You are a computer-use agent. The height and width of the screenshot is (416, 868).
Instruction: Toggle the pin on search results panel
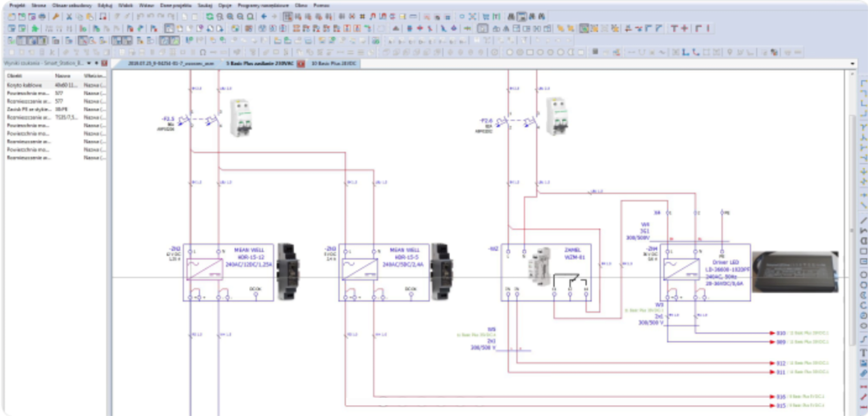96,63
